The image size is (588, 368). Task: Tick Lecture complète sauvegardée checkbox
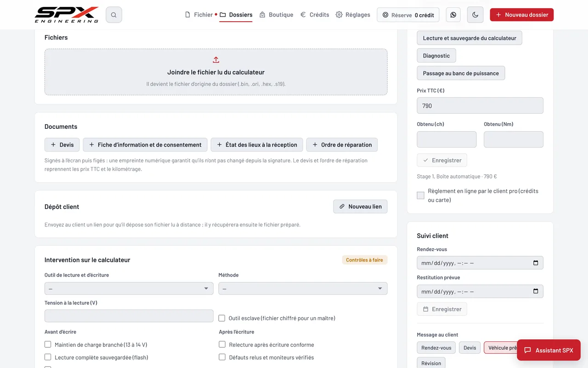[48, 357]
